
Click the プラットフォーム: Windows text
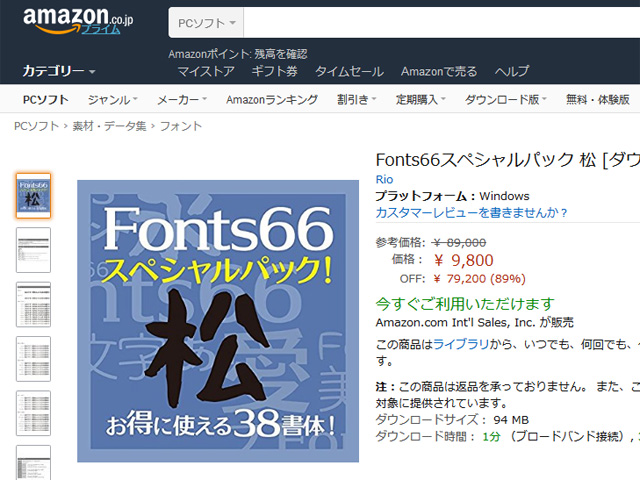[x=453, y=196]
